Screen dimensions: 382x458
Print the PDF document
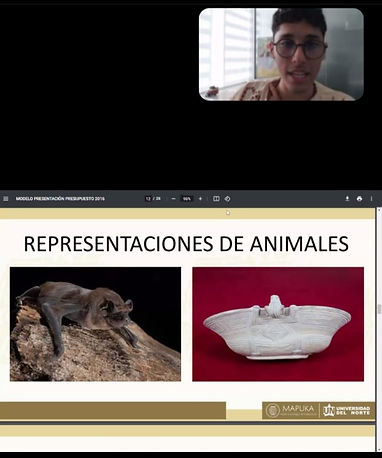pyautogui.click(x=359, y=199)
